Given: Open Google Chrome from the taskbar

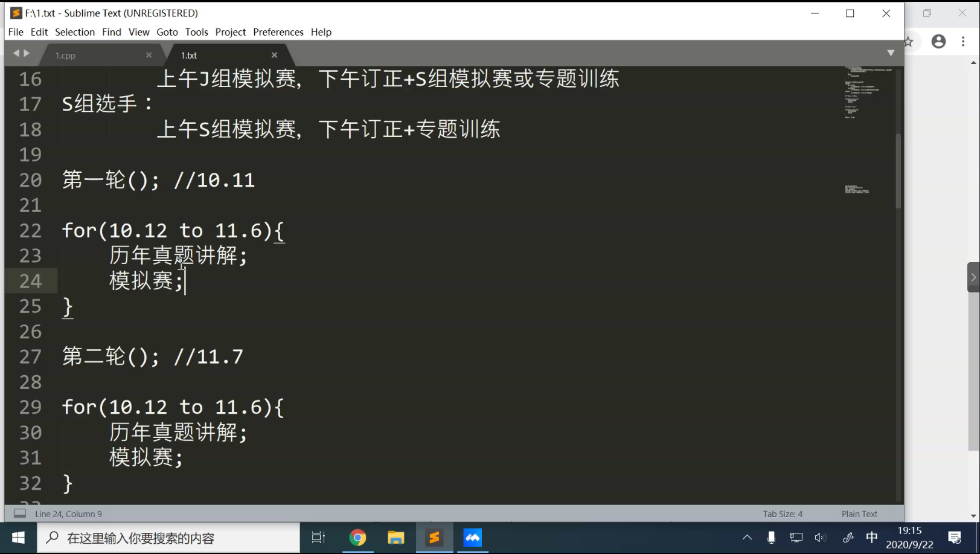Looking at the screenshot, I should coord(357,538).
